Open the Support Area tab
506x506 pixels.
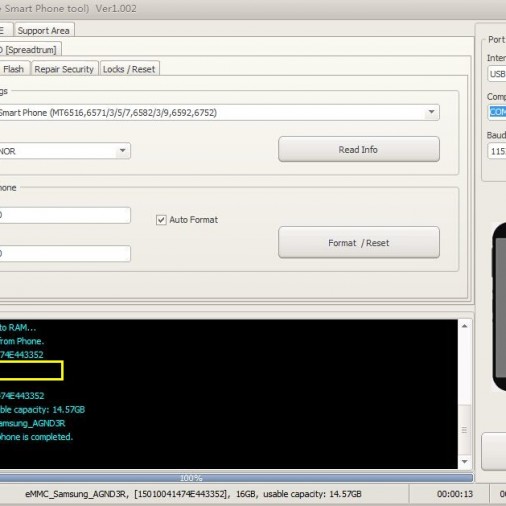click(44, 30)
